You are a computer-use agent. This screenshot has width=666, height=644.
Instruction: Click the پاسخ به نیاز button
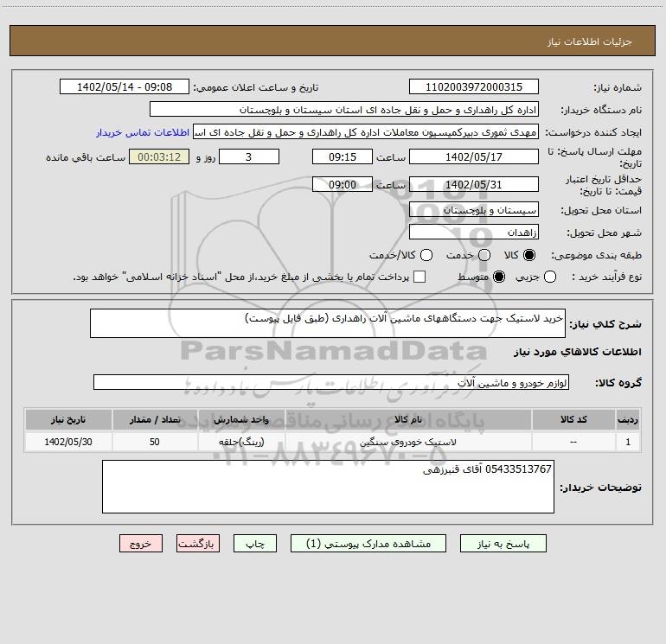[x=503, y=544]
